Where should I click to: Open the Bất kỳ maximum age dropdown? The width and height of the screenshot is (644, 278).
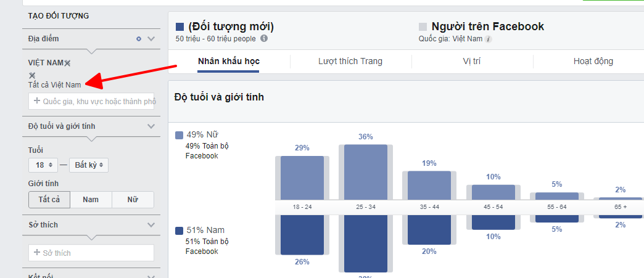click(x=89, y=165)
